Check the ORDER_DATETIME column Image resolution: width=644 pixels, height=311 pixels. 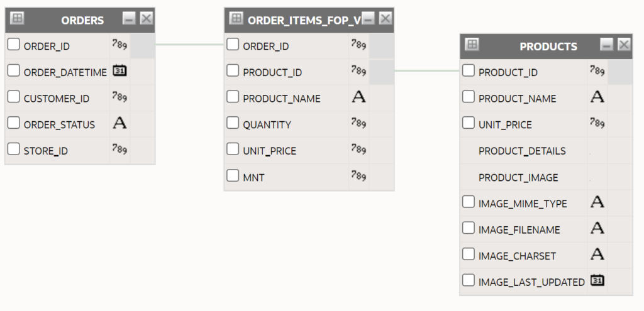pos(14,70)
